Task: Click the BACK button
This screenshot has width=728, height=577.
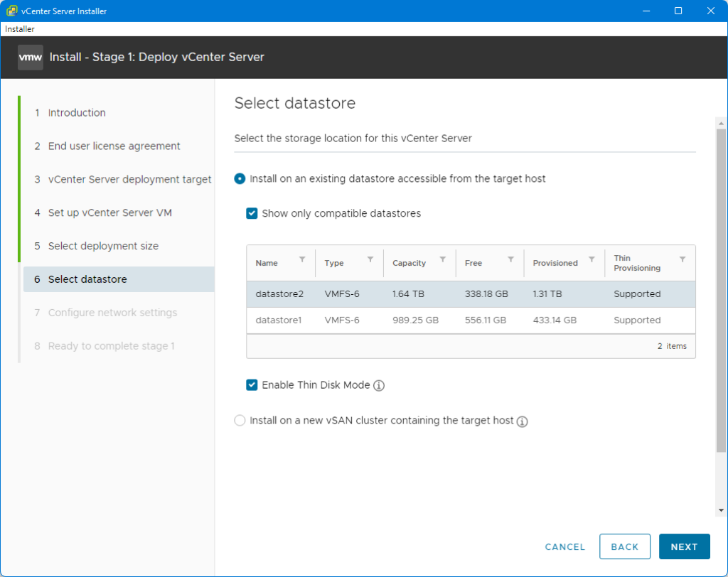Action: (x=624, y=547)
